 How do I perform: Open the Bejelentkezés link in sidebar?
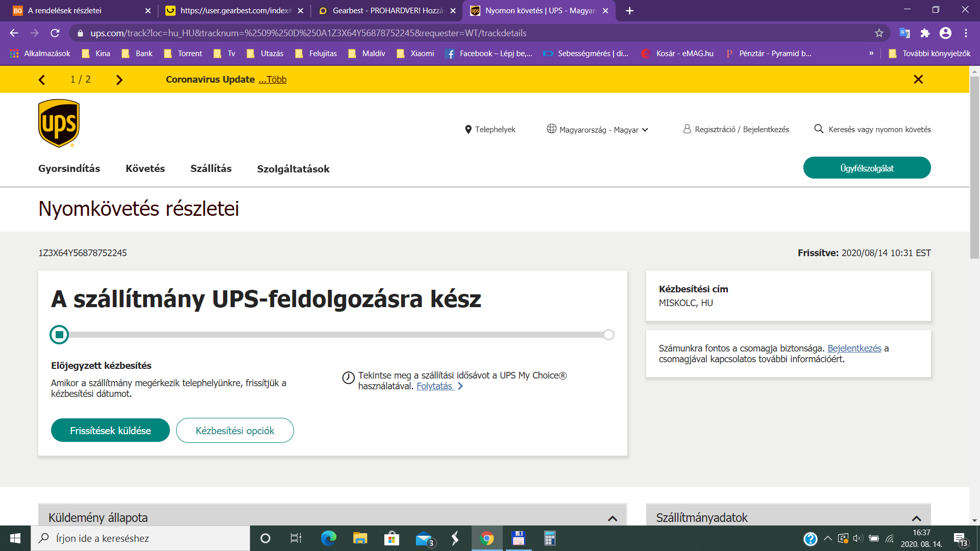(854, 348)
